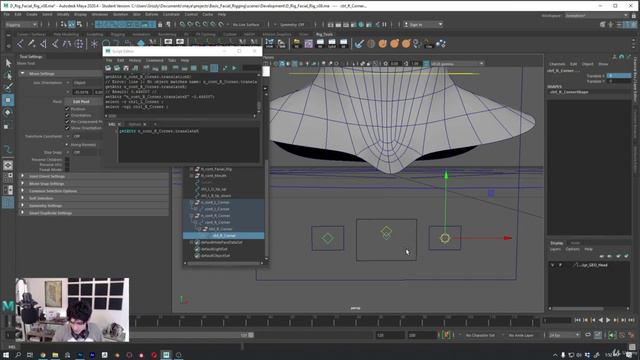
Task: Click Select by Component Type icon
Action: pyautogui.click(x=79, y=24)
